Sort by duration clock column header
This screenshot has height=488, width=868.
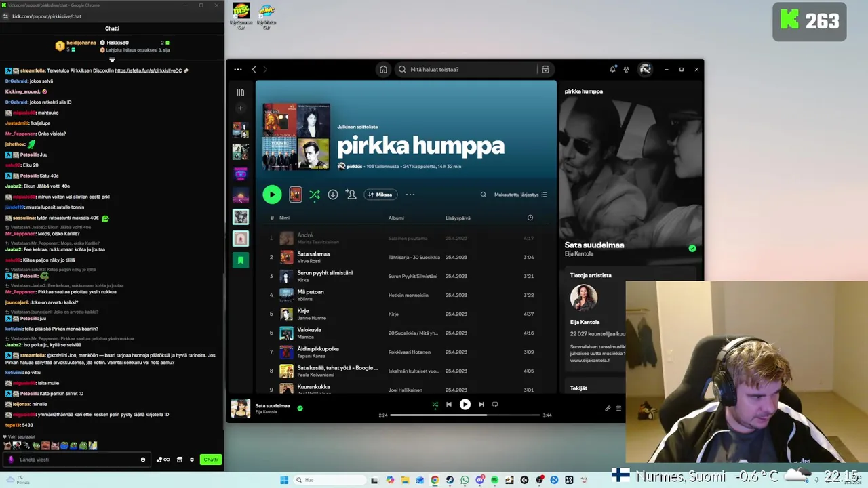coord(530,218)
